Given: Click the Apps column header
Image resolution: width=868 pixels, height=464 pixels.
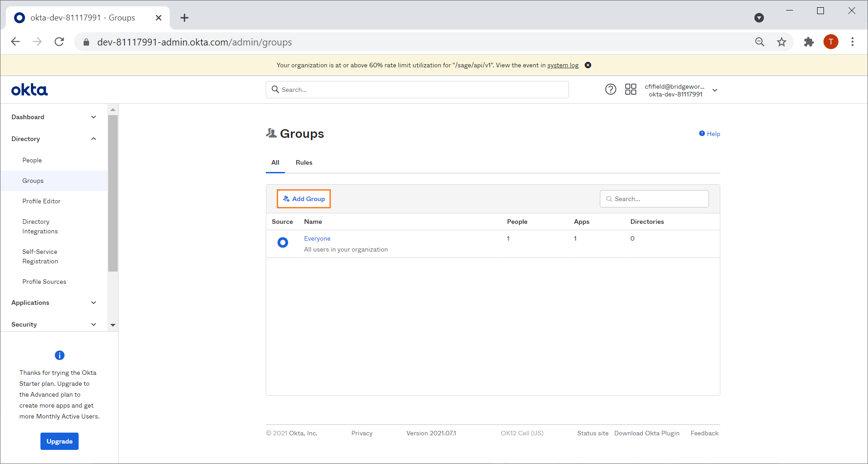Looking at the screenshot, I should tap(581, 222).
